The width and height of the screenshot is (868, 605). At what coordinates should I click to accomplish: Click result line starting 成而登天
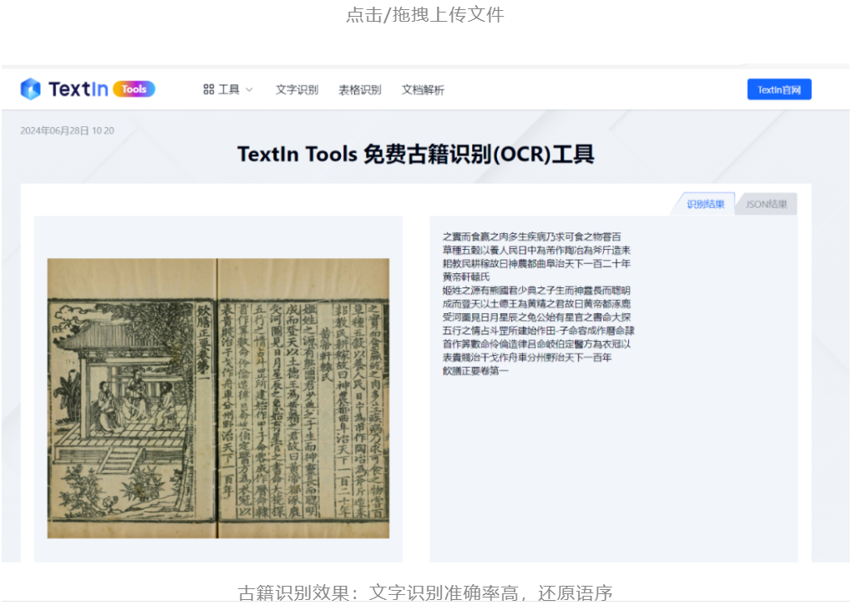(536, 303)
